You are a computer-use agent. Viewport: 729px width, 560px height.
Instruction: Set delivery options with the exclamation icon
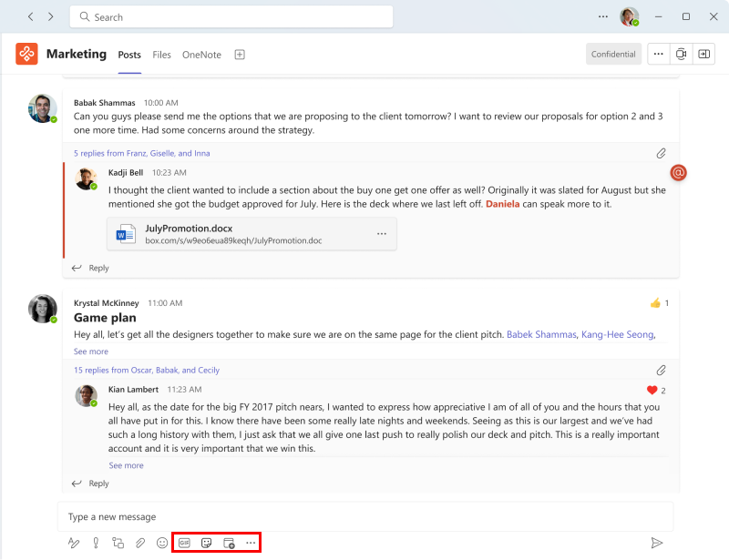(x=96, y=543)
